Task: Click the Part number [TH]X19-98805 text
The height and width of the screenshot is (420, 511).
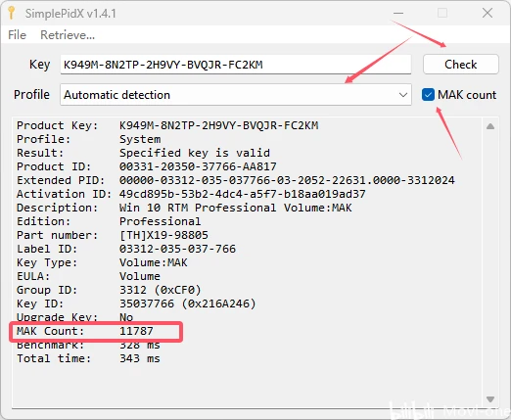Action: (x=163, y=235)
